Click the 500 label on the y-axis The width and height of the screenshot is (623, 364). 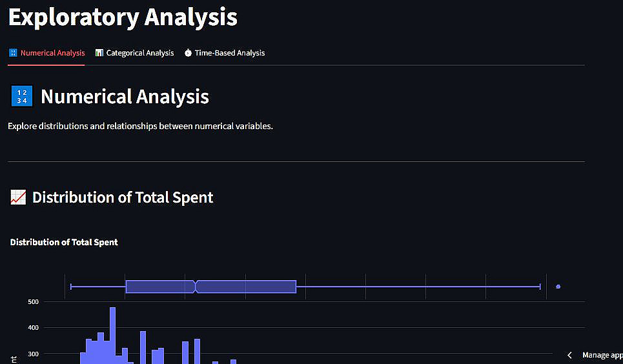(34, 302)
